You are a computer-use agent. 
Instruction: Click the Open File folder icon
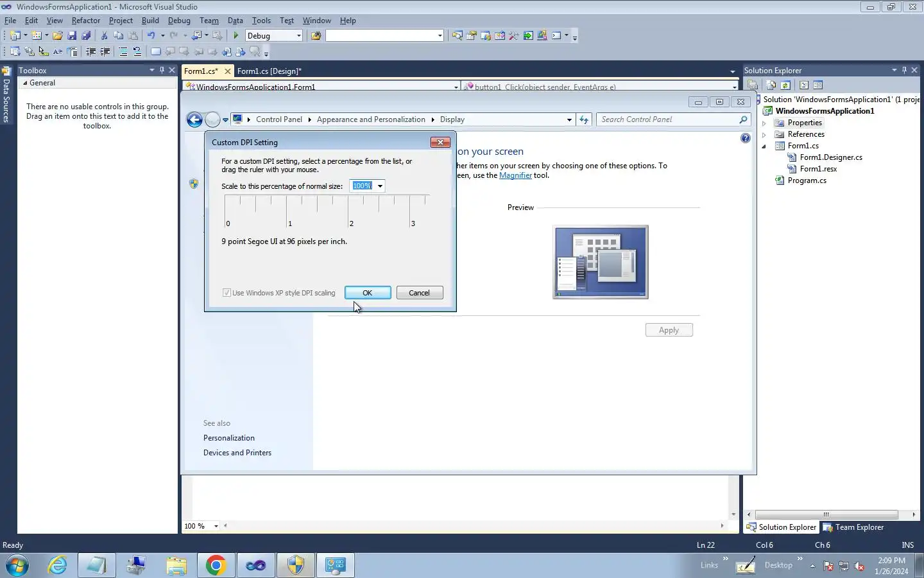pos(57,36)
